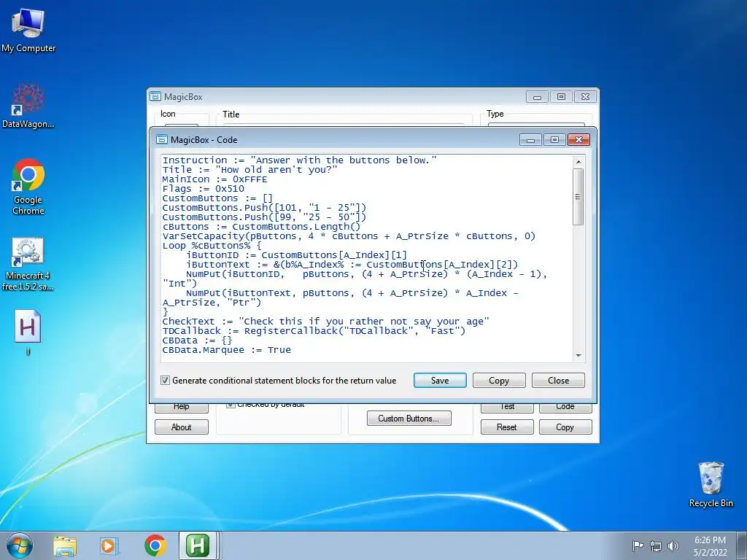
Task: Open Custom Buttons in the MagicBox window
Action: 409,418
